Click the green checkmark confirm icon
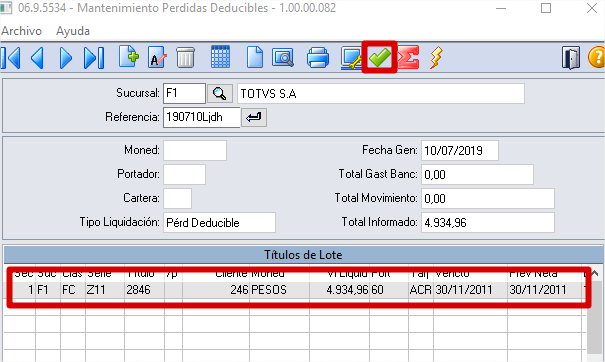 coord(380,58)
